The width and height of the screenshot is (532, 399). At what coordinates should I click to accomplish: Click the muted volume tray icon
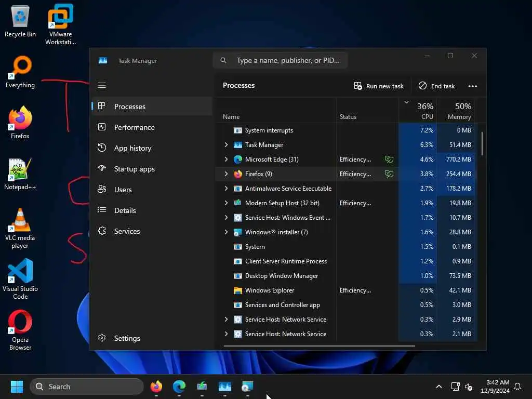[x=469, y=387]
